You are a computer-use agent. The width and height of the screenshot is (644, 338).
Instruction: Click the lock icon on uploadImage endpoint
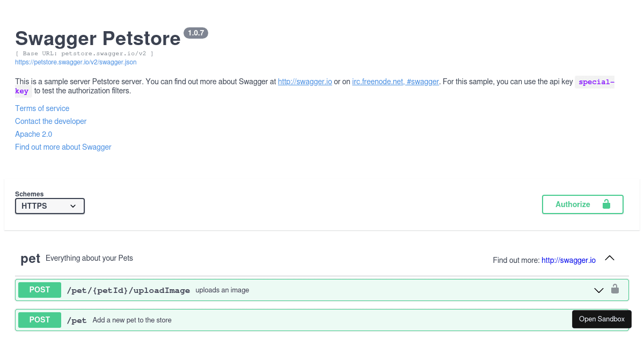[615, 289]
